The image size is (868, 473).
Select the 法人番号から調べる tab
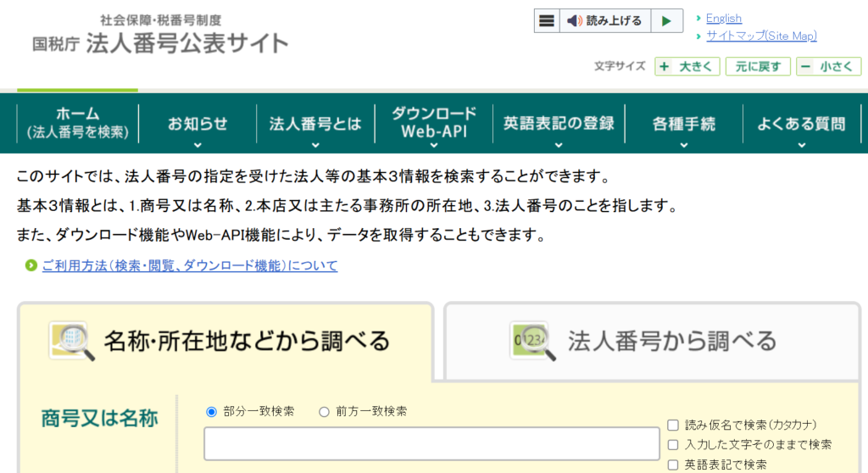click(652, 341)
